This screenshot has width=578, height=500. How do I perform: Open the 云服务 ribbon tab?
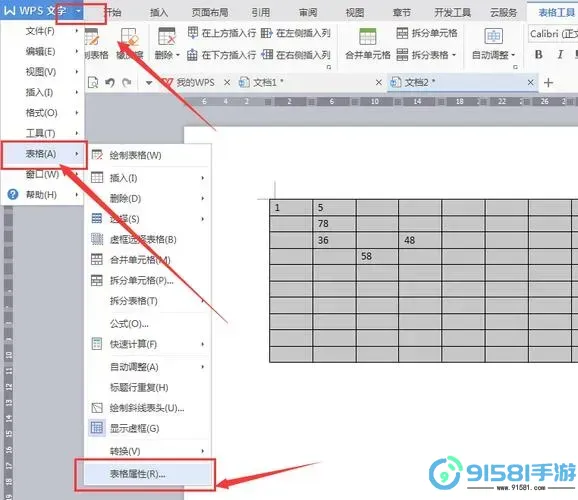coord(504,12)
